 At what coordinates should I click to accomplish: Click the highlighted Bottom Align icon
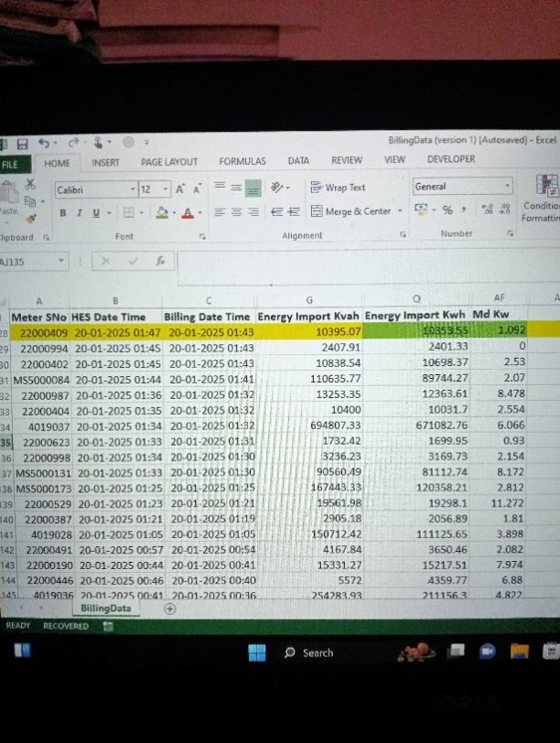coord(253,188)
